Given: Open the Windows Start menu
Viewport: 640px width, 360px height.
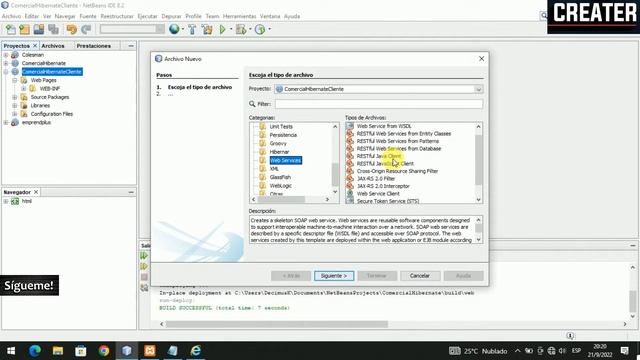Looking at the screenshot, I should point(11,351).
